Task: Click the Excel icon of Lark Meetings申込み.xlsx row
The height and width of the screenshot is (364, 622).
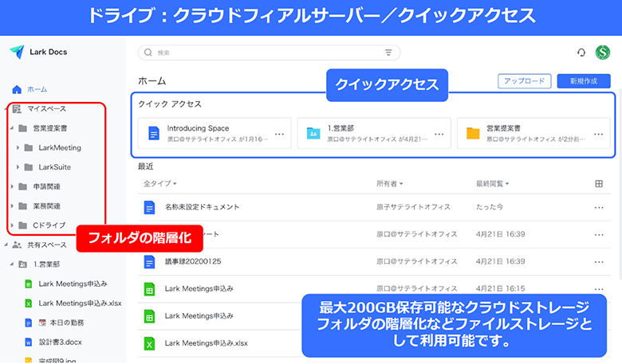Action: pyautogui.click(x=150, y=343)
